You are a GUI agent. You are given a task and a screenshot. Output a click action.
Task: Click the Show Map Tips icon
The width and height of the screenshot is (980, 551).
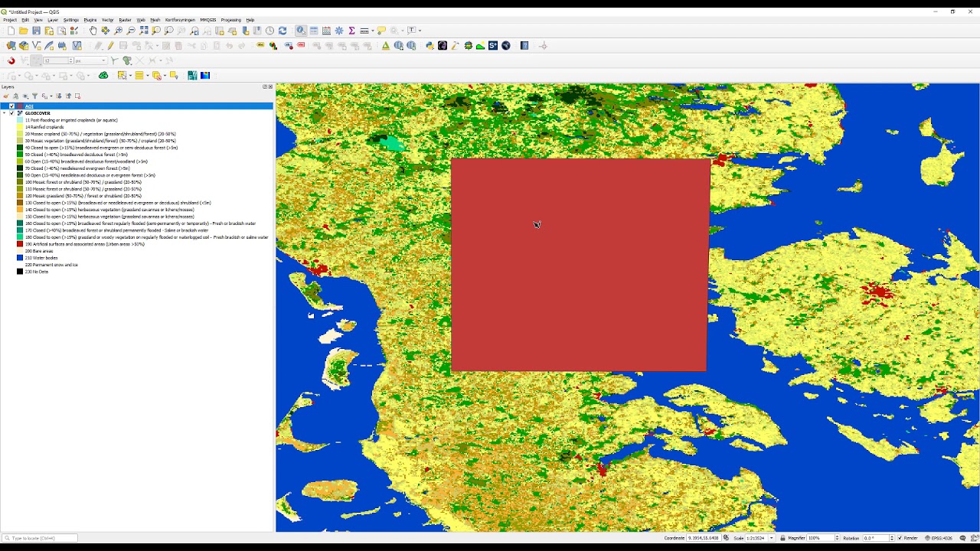coord(381,31)
